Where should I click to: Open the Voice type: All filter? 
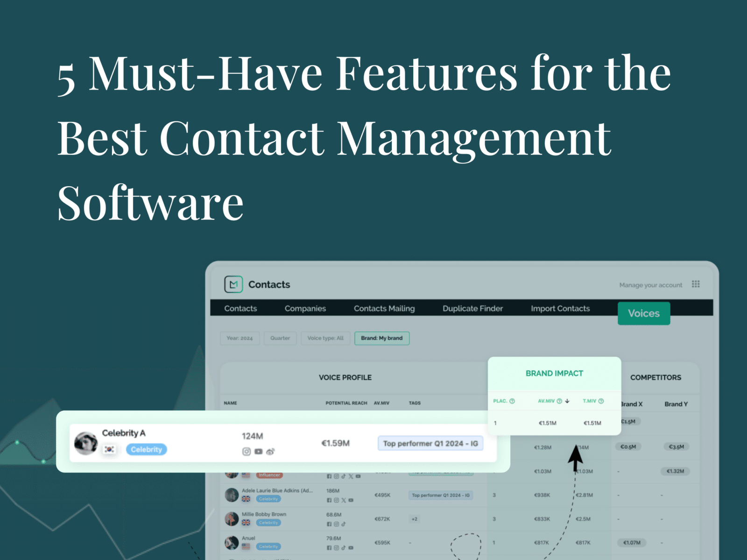[325, 338]
